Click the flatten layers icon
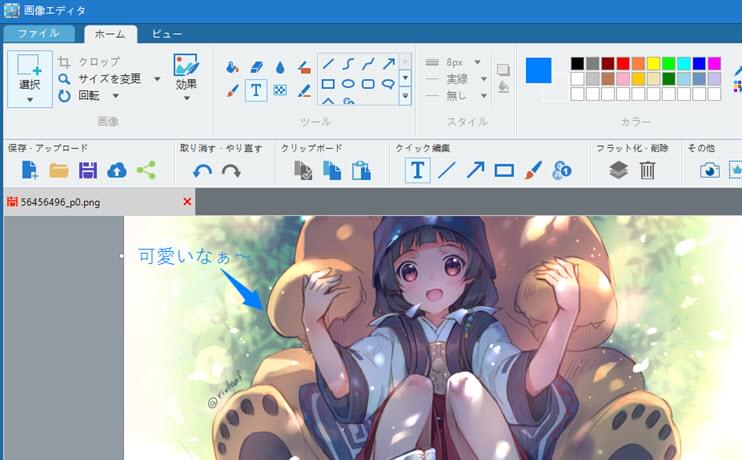Screen dimensions: 742x460 618,170
